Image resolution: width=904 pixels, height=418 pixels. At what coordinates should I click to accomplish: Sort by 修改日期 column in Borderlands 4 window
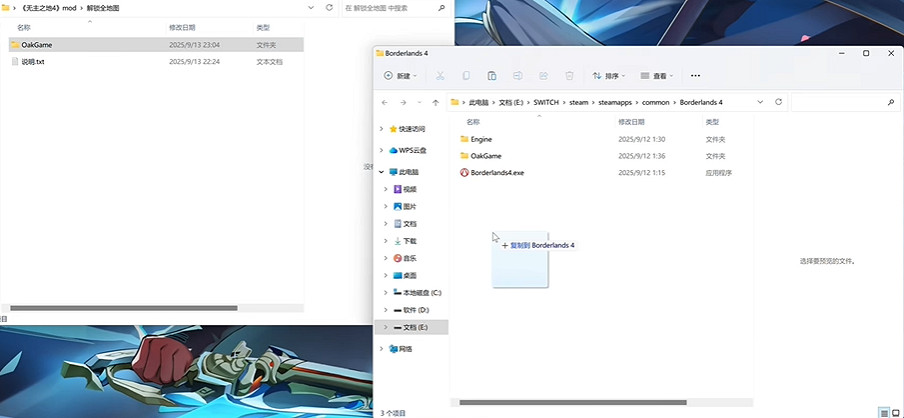[x=631, y=122]
